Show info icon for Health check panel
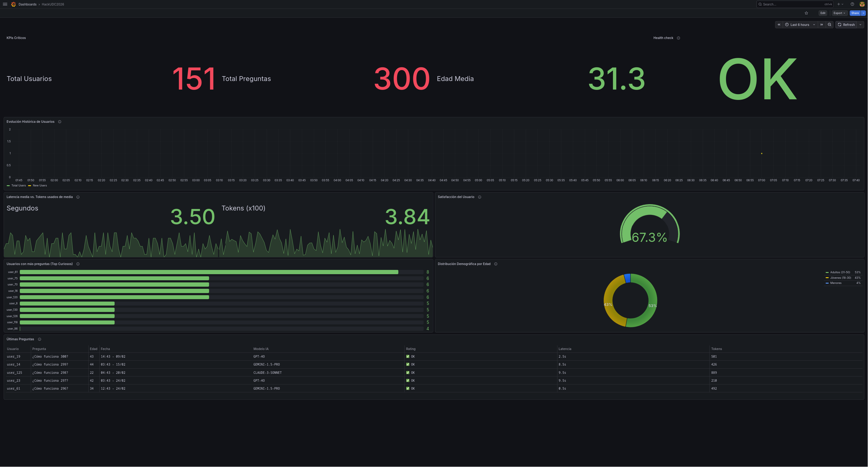This screenshot has height=467, width=868. click(x=678, y=38)
